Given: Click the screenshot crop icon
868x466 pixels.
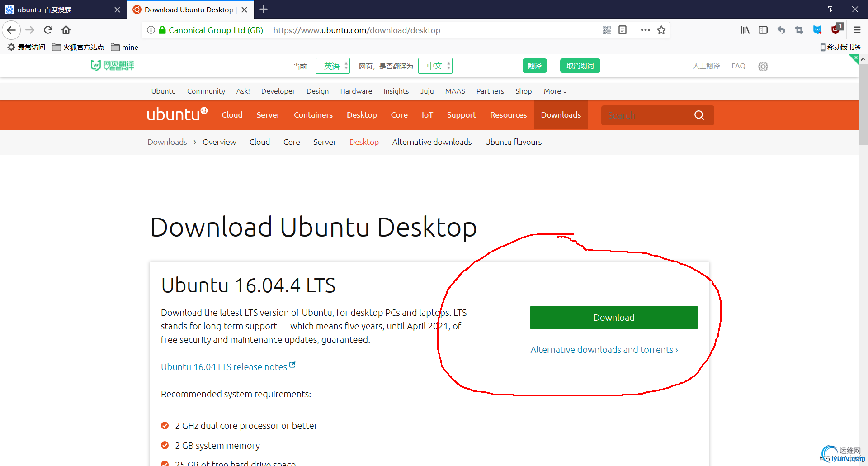Looking at the screenshot, I should (799, 30).
